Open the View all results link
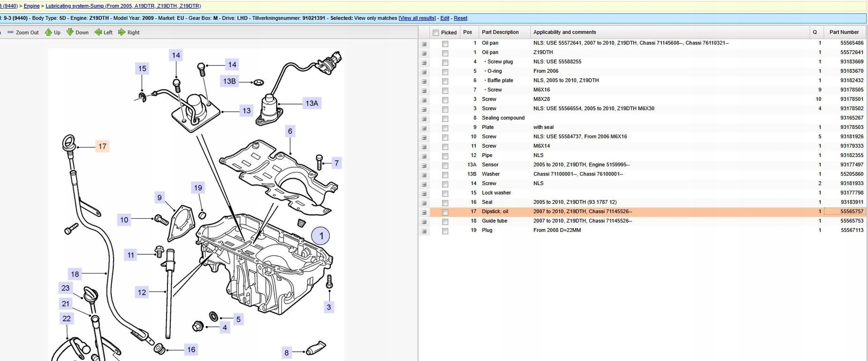The height and width of the screenshot is (361, 868). [x=417, y=18]
